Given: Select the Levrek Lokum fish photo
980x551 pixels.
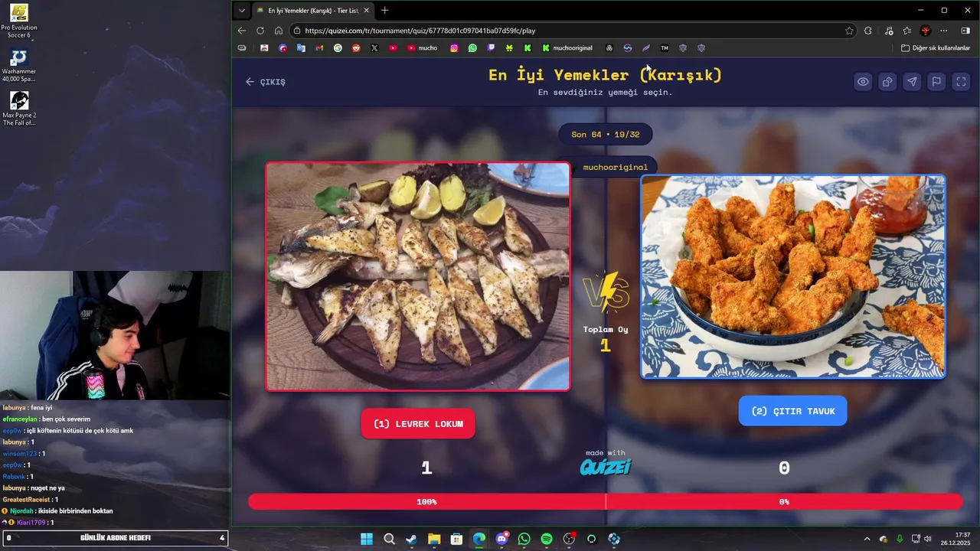Looking at the screenshot, I should [x=418, y=276].
